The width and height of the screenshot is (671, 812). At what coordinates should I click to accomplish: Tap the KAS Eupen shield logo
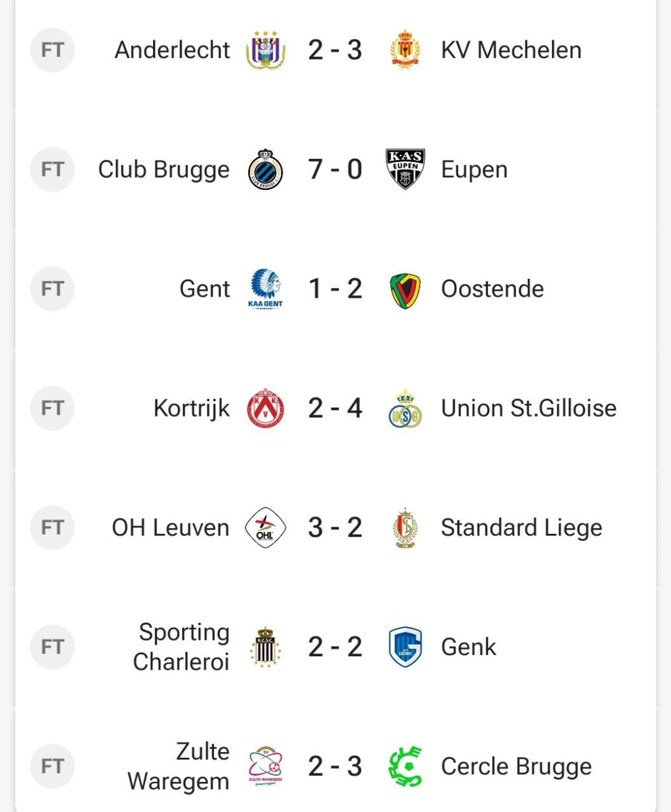pyautogui.click(x=405, y=169)
